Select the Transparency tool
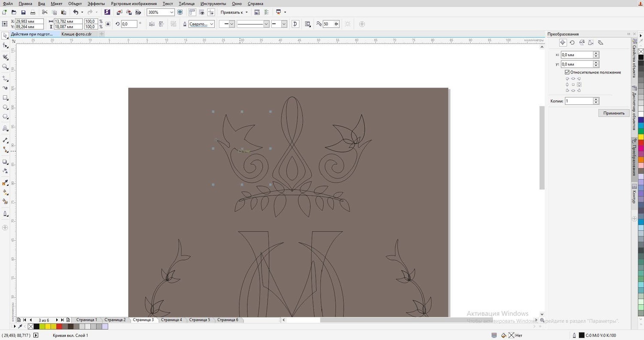 (5, 171)
